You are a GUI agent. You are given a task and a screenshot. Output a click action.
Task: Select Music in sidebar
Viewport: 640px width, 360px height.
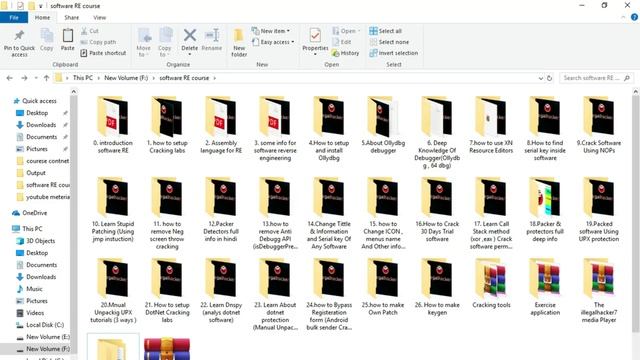point(34,289)
